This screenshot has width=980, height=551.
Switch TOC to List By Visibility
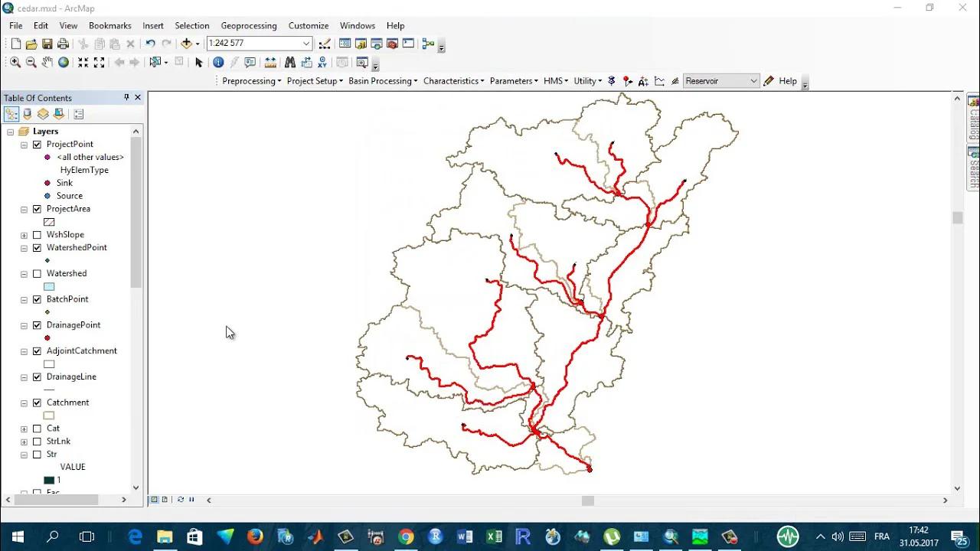[x=43, y=114]
